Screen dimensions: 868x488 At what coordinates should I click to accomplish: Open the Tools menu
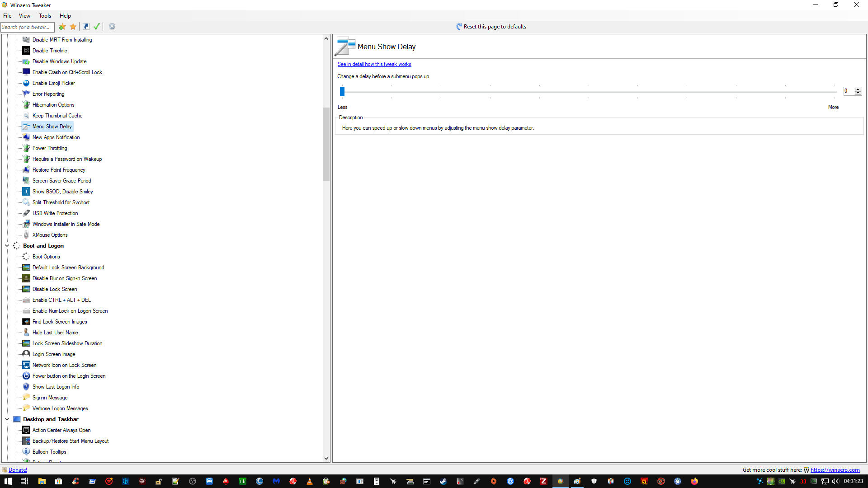coord(45,16)
